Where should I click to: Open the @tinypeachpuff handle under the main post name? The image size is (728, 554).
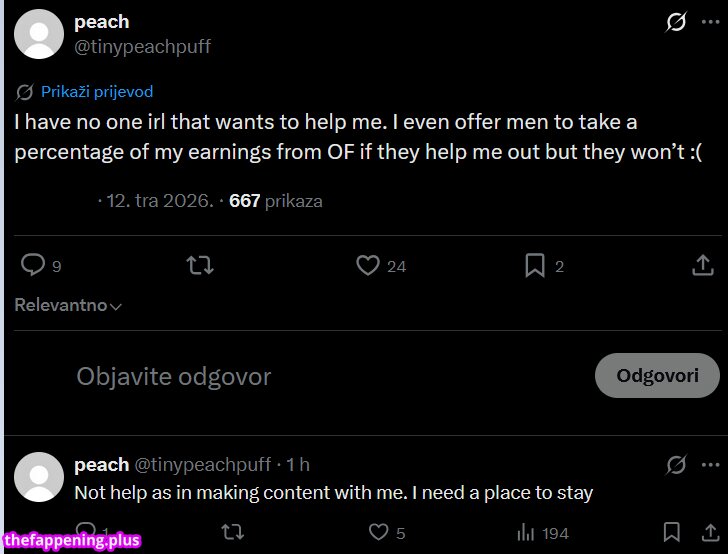pyautogui.click(x=142, y=47)
